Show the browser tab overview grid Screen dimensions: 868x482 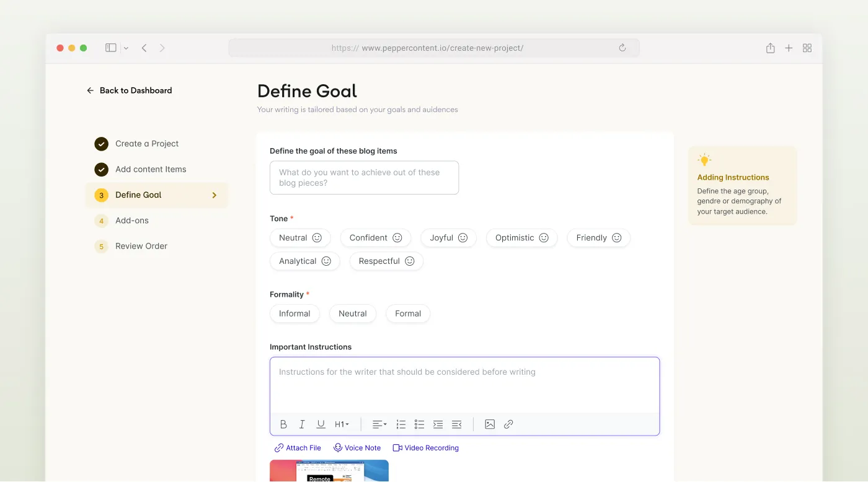click(807, 48)
